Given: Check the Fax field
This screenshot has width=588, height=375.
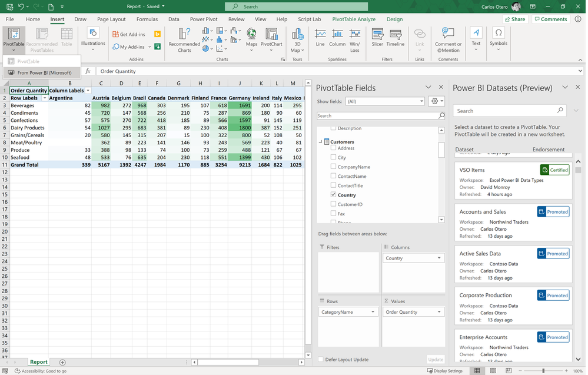Looking at the screenshot, I should (333, 213).
